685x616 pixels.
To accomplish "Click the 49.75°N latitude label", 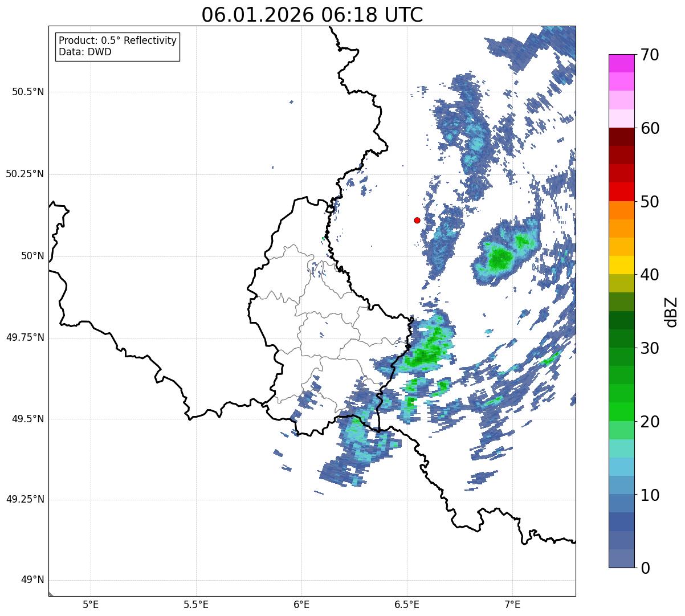I will [x=25, y=337].
